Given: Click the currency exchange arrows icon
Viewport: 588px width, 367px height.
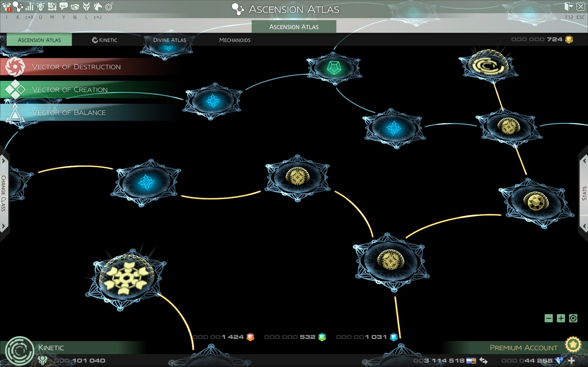Looking at the screenshot, I should coord(484,360).
